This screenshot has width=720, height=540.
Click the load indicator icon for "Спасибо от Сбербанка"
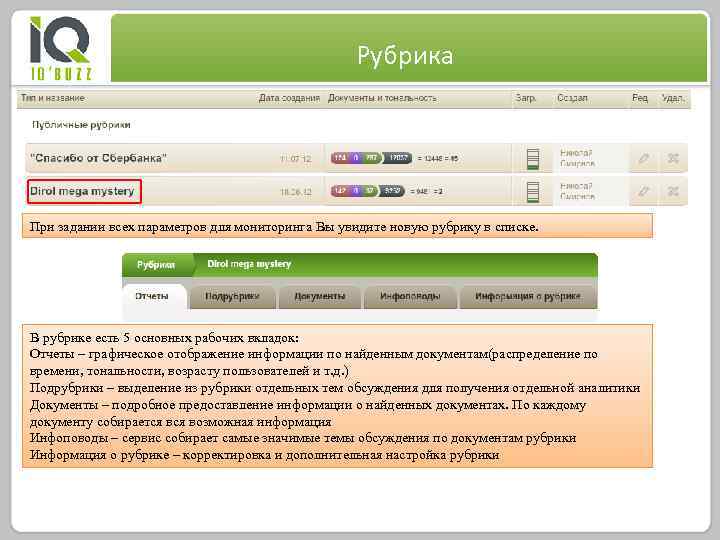click(533, 159)
